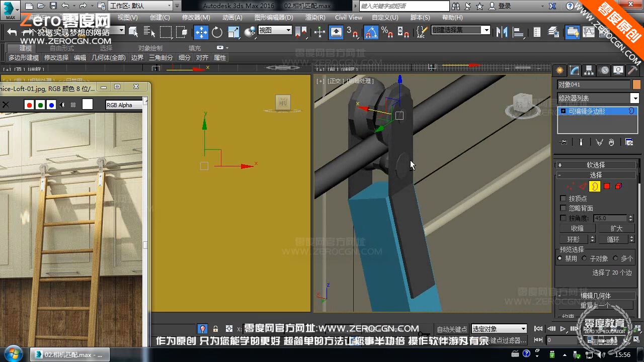
Task: Select the Move transform tool
Action: tap(201, 33)
